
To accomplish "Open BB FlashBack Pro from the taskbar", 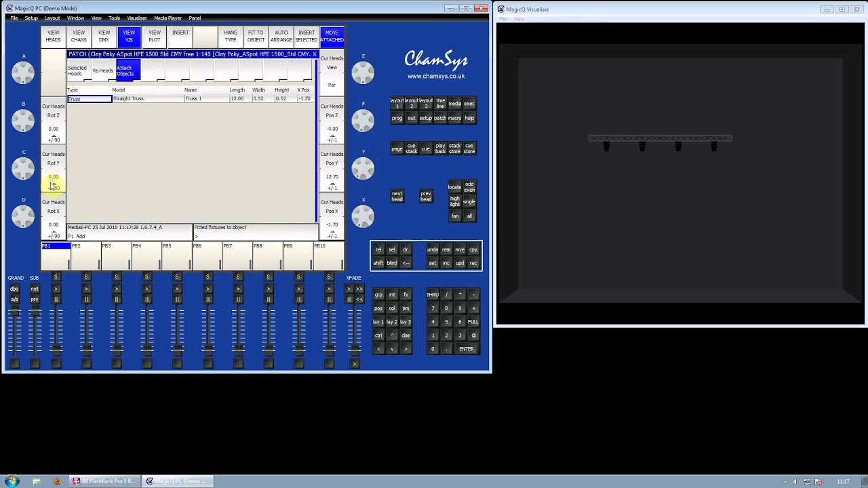I will (x=104, y=481).
